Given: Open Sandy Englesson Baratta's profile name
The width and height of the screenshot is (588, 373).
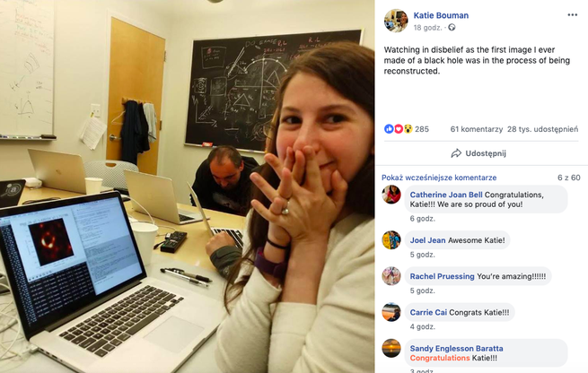Looking at the screenshot, I should click(456, 348).
